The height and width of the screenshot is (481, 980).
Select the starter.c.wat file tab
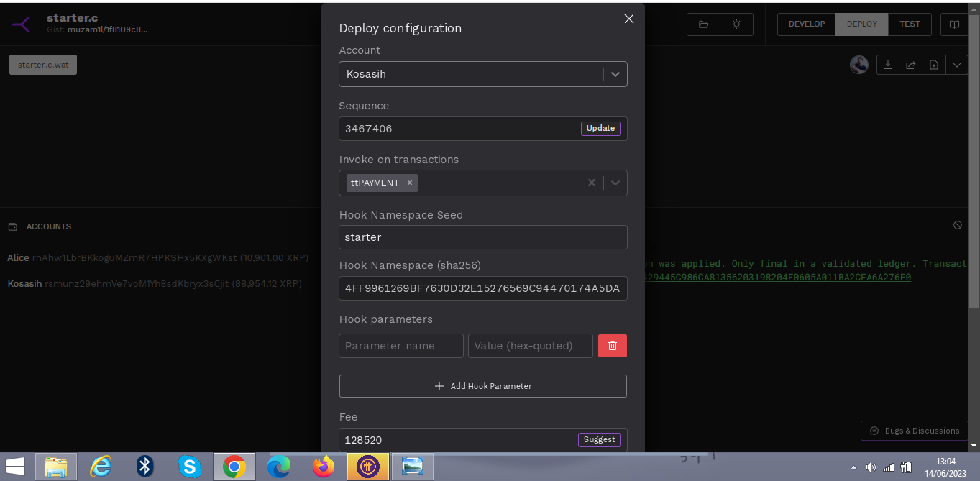[43, 65]
